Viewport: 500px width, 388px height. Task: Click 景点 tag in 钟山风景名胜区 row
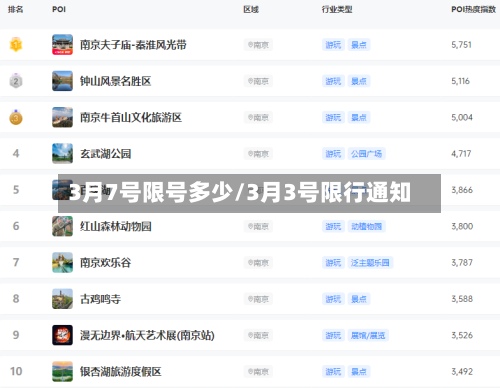click(359, 81)
